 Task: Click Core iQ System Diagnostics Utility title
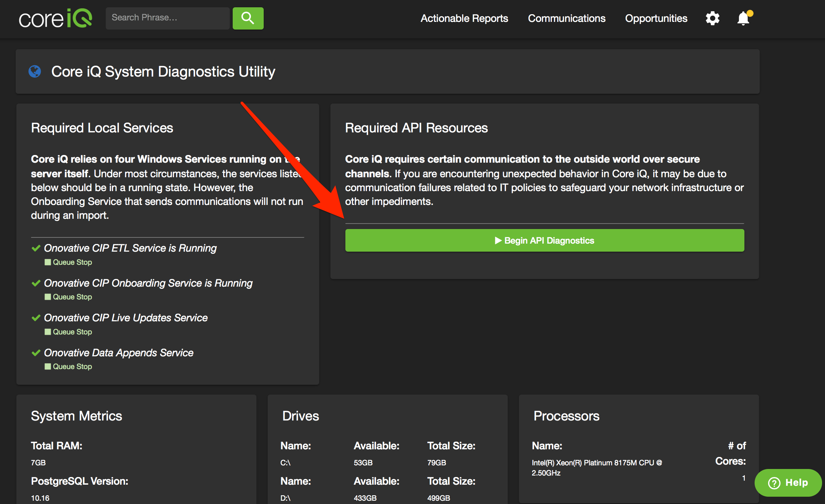pos(163,71)
